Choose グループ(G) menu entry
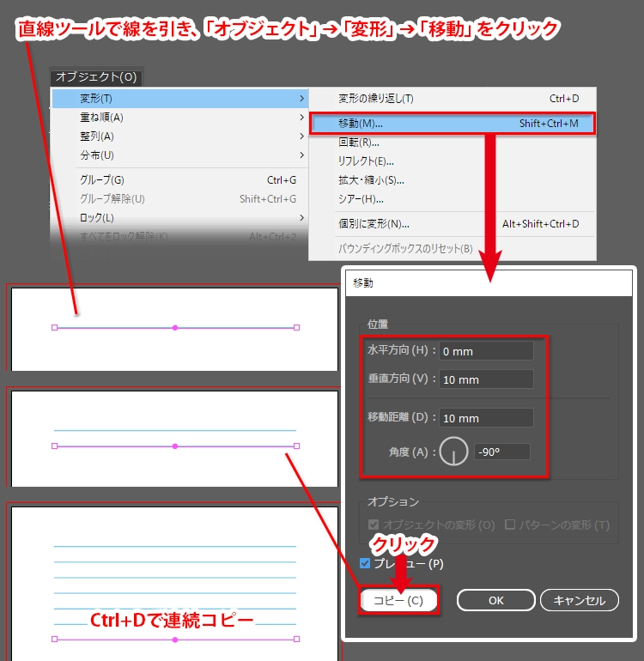This screenshot has width=644, height=661. click(180, 180)
